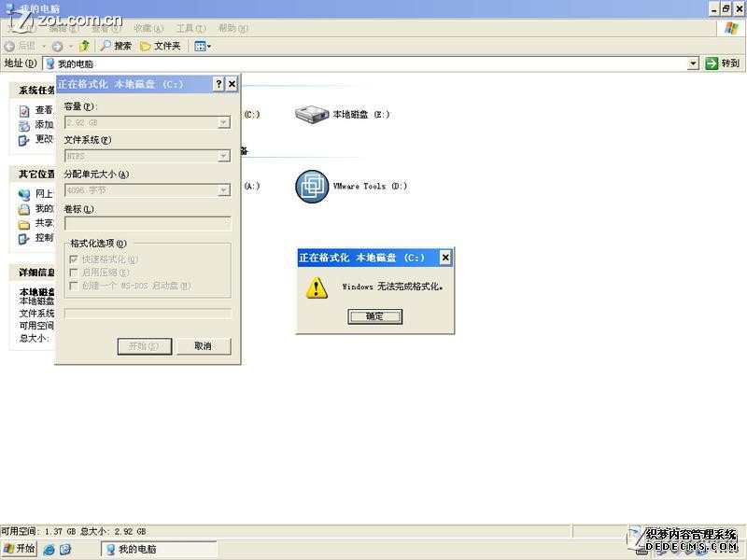Click 取消 in the format dialog

(x=204, y=346)
